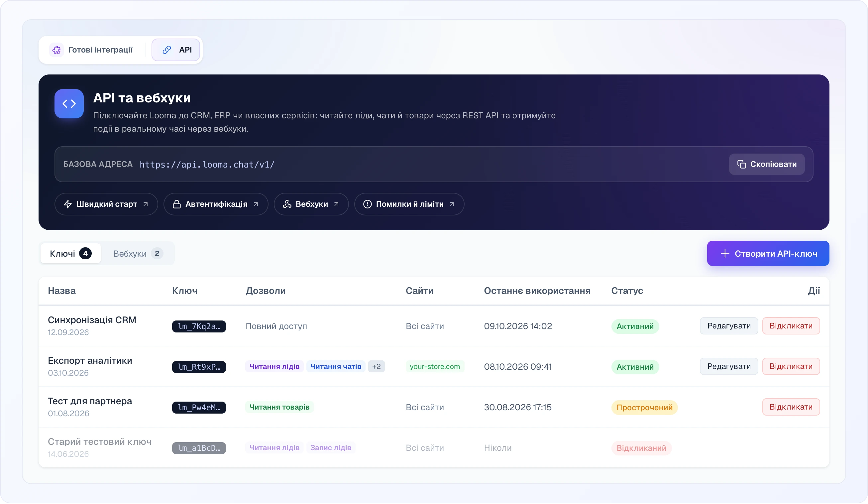Click the Назва column header
The width and height of the screenshot is (868, 504).
62,291
